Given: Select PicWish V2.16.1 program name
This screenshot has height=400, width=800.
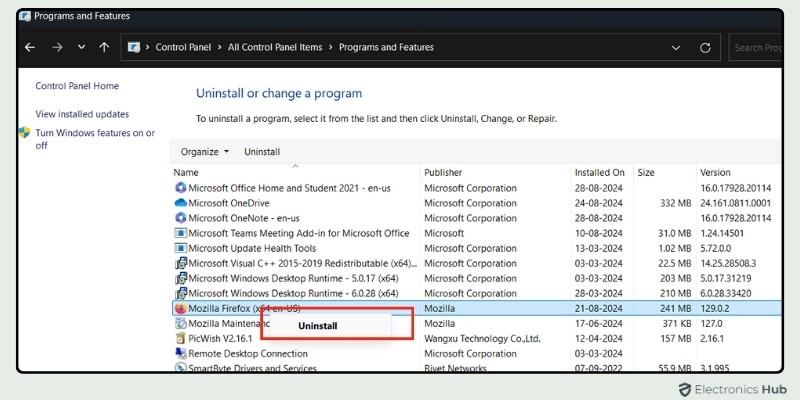Looking at the screenshot, I should click(220, 338).
